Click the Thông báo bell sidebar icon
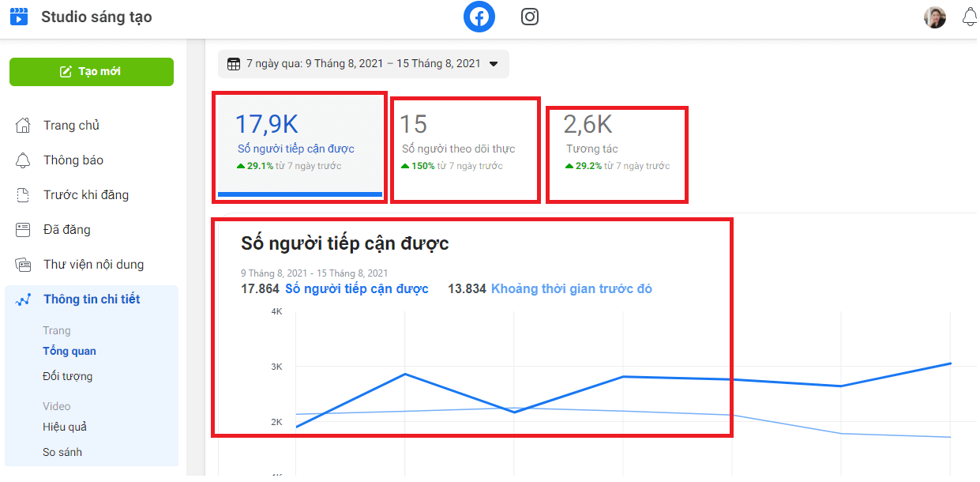 click(x=24, y=160)
